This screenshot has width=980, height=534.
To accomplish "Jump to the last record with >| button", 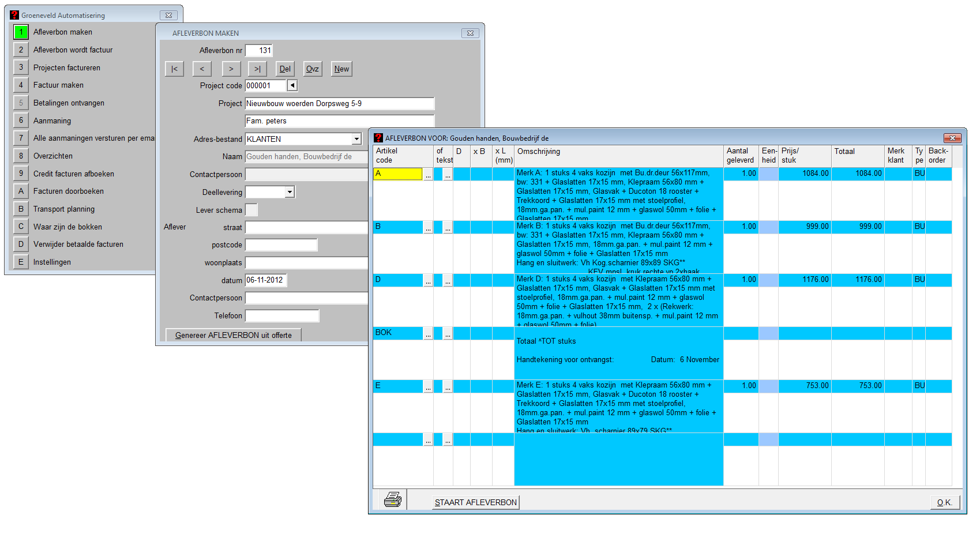I will pyautogui.click(x=257, y=69).
